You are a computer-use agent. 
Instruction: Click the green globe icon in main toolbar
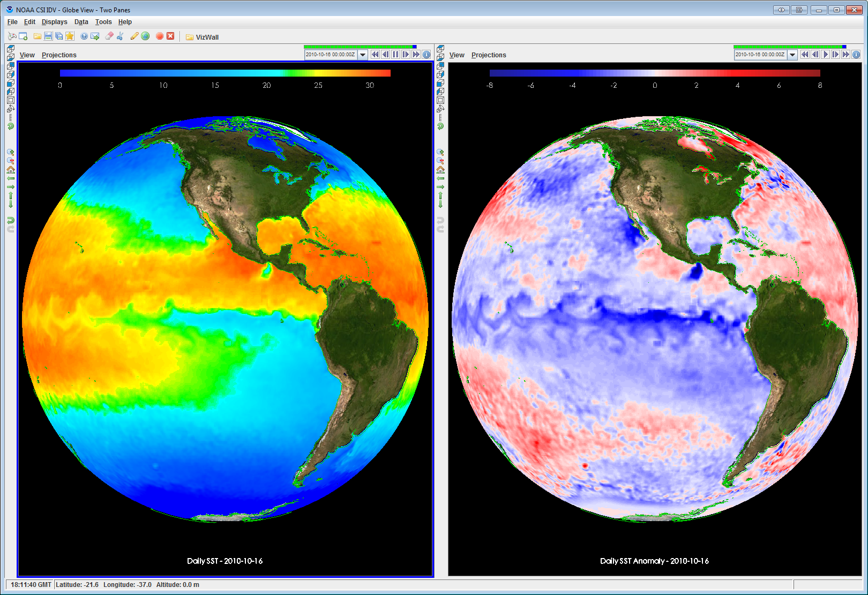point(145,36)
